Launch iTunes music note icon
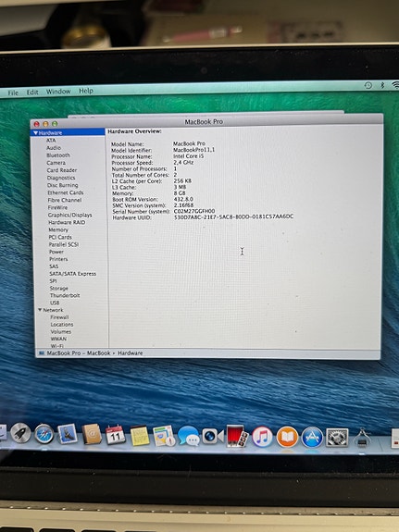The image size is (399, 532). [262, 437]
